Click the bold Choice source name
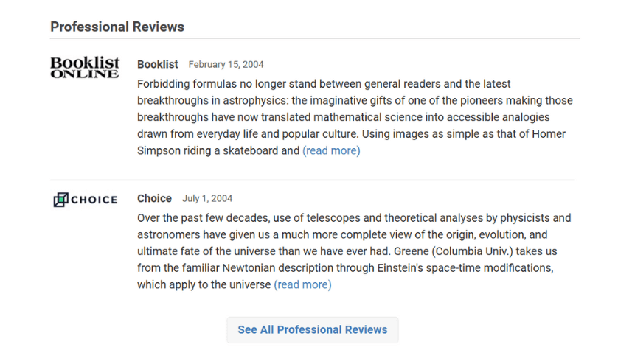The width and height of the screenshot is (618, 364). pyautogui.click(x=154, y=198)
